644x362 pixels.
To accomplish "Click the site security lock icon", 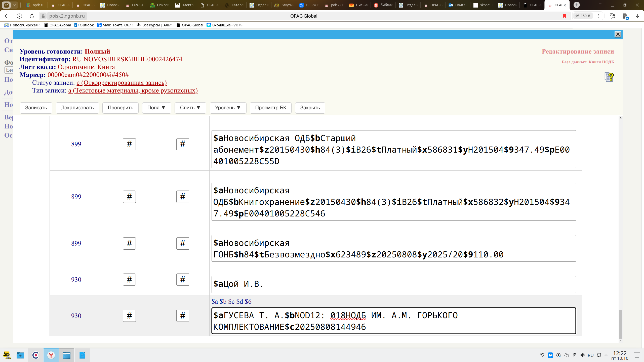I will point(43,16).
